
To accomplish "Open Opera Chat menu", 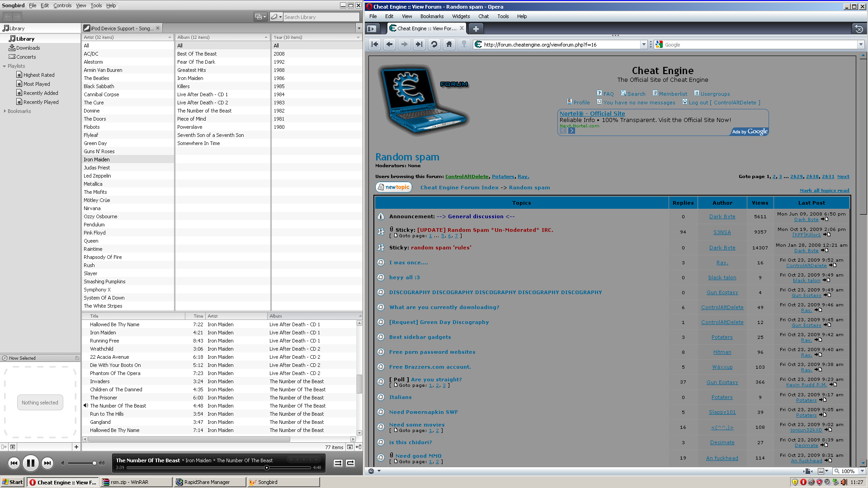I will pos(483,16).
